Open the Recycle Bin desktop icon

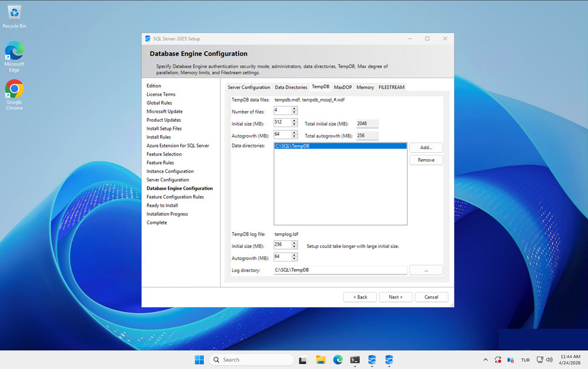coord(14,13)
